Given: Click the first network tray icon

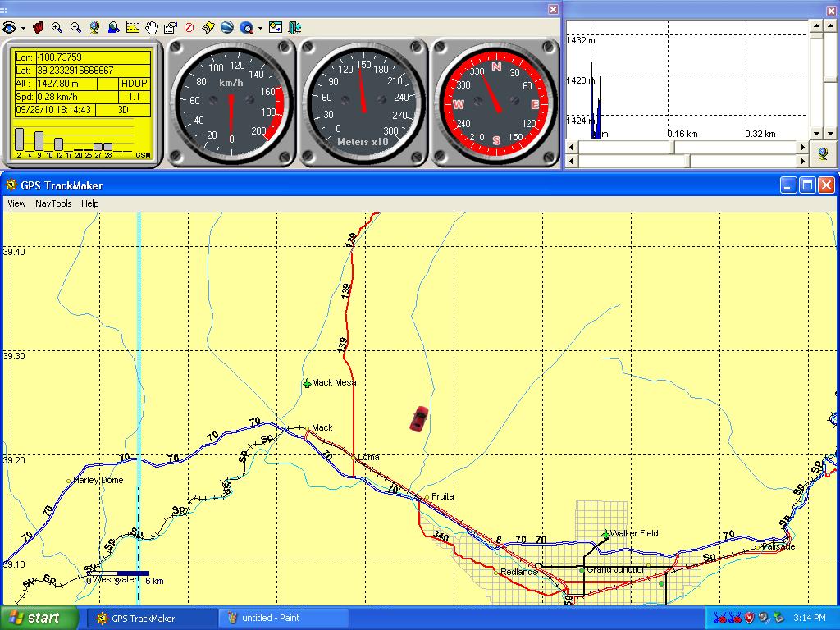Looking at the screenshot, I should coord(720,619).
